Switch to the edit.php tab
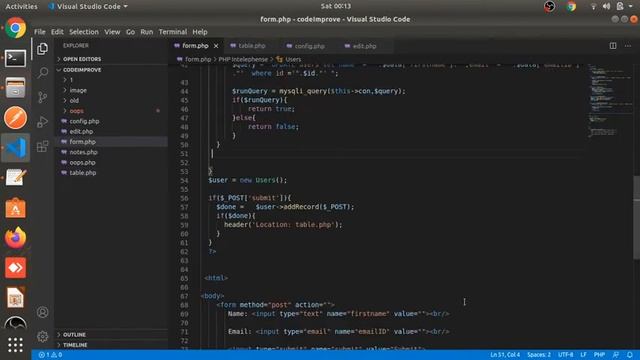This screenshot has height=360, width=640. click(x=364, y=46)
